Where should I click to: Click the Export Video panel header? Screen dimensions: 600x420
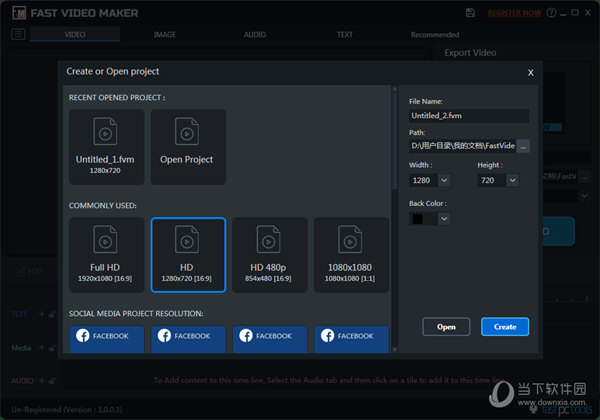[x=470, y=53]
